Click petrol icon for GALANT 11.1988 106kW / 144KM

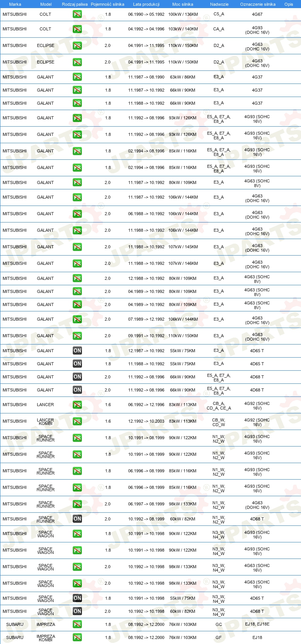(x=77, y=230)
